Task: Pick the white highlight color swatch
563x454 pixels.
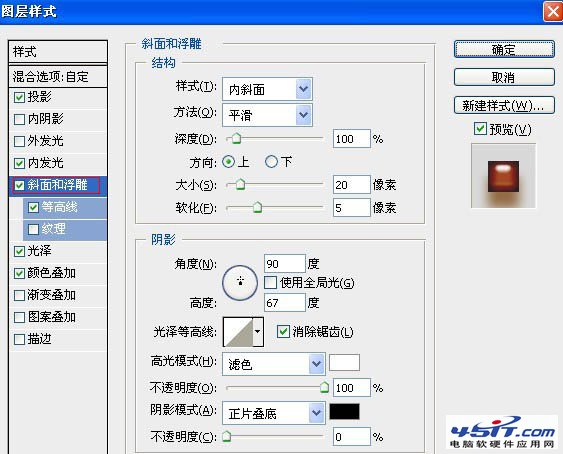Action: point(344,362)
